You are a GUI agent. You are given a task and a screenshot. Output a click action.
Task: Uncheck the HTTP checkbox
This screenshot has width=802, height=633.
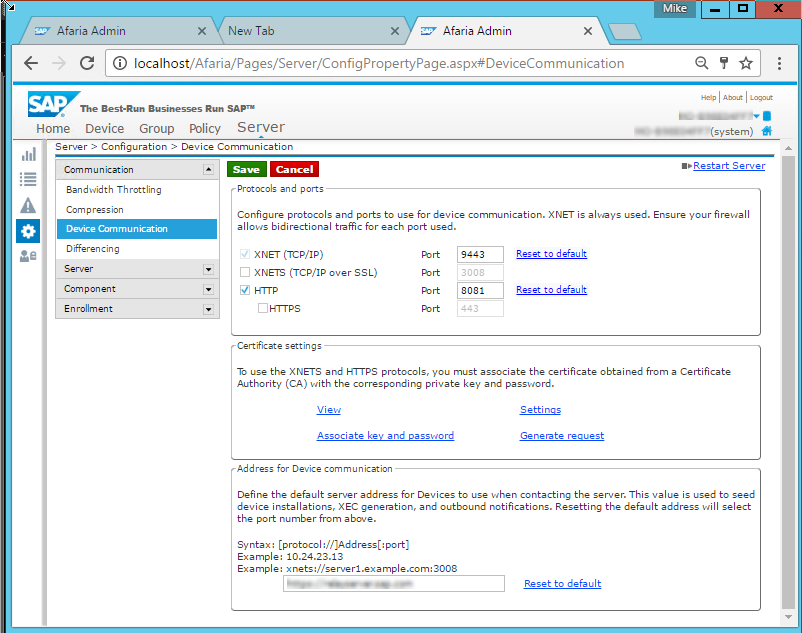[245, 290]
